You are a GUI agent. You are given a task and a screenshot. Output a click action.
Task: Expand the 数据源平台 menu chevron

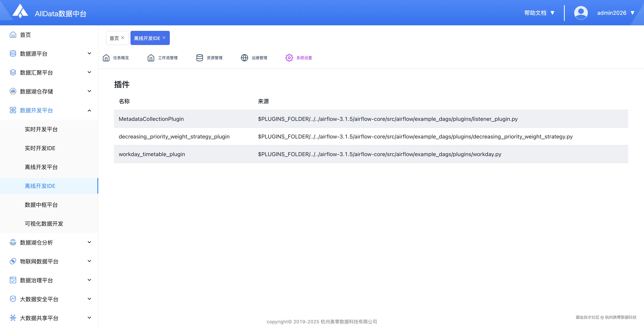(x=89, y=54)
